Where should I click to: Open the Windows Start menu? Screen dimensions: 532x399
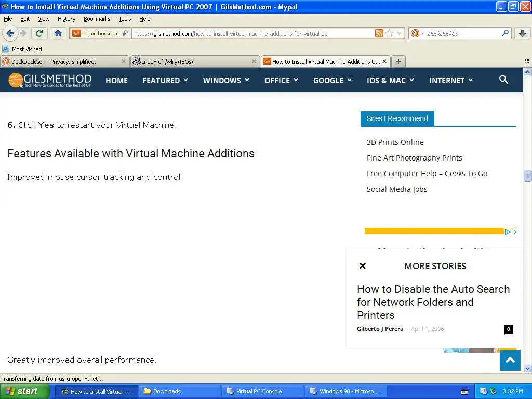[25, 391]
